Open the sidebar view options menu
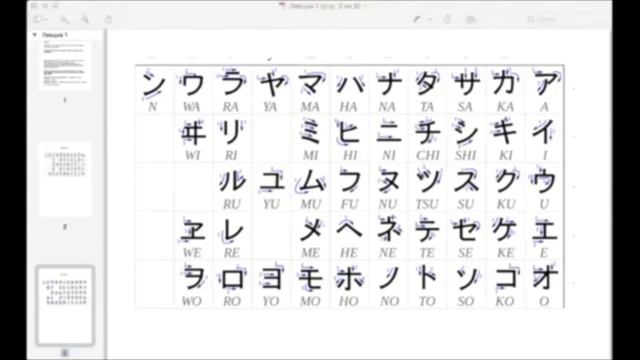The width and height of the screenshot is (640, 360). pos(40,19)
